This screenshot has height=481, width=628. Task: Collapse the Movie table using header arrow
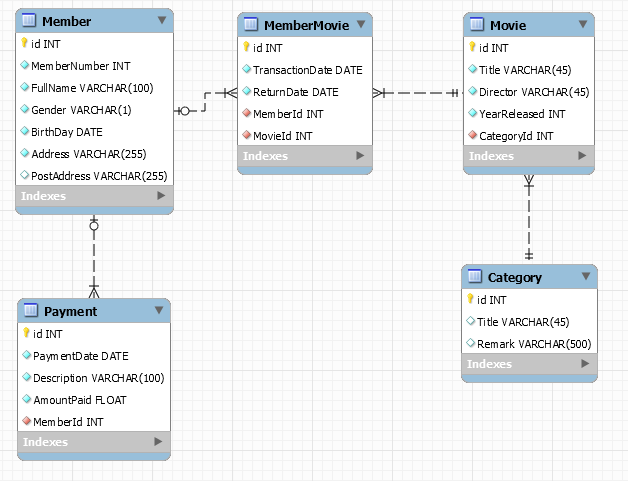583,25
